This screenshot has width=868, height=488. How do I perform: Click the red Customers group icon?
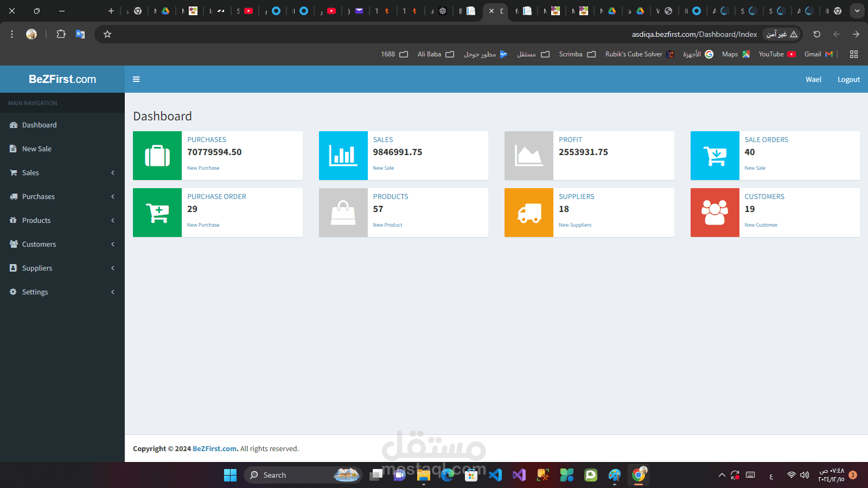[715, 213]
